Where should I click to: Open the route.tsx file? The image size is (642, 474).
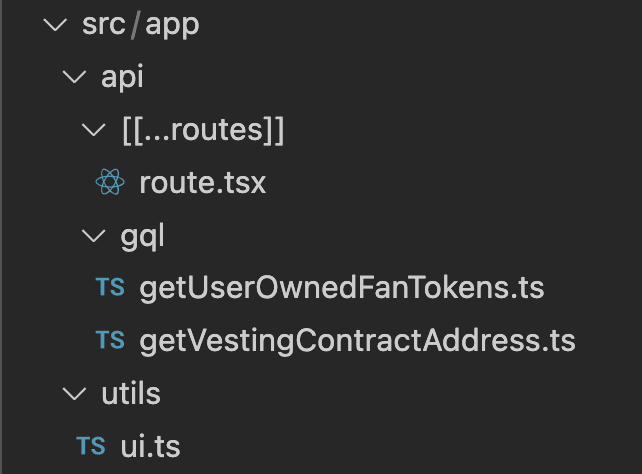point(203,183)
